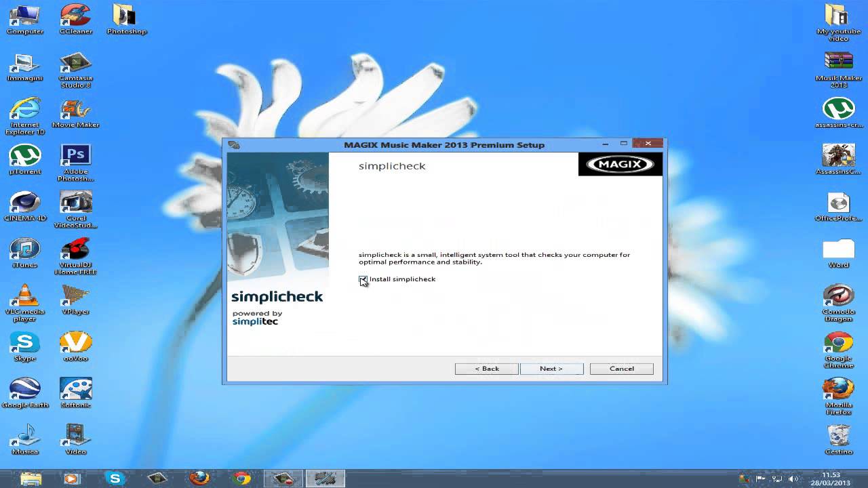Open Corel VideoStudio desktop shortcut
Image resolution: width=868 pixels, height=488 pixels.
click(75, 210)
